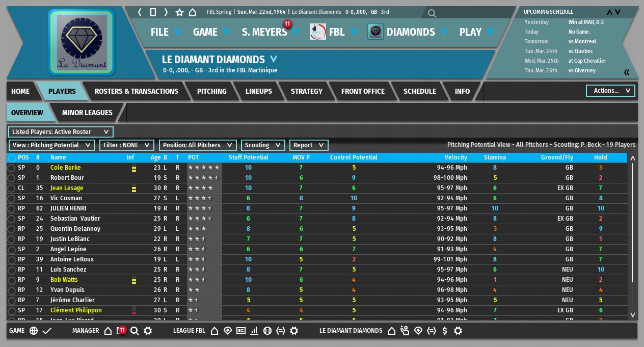The image size is (644, 347).
Task: Select the radio button for Luis Sanchez
Action: click(12, 270)
